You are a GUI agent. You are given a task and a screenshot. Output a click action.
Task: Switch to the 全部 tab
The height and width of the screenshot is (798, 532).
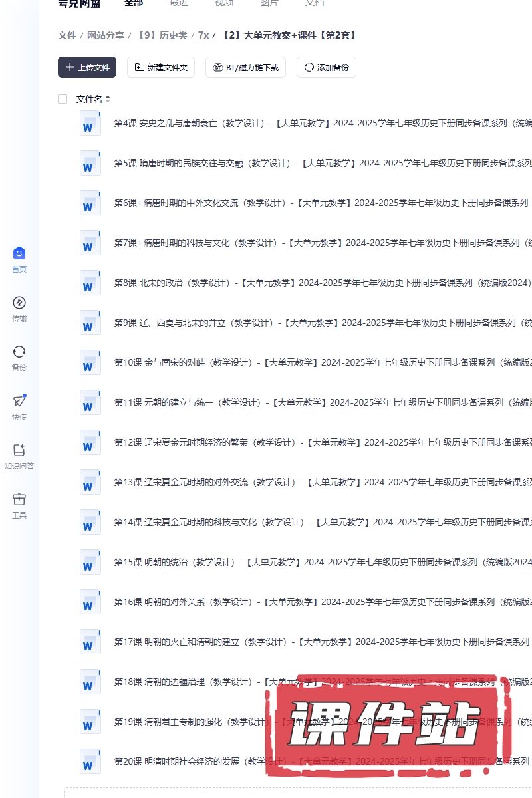pos(134,3)
